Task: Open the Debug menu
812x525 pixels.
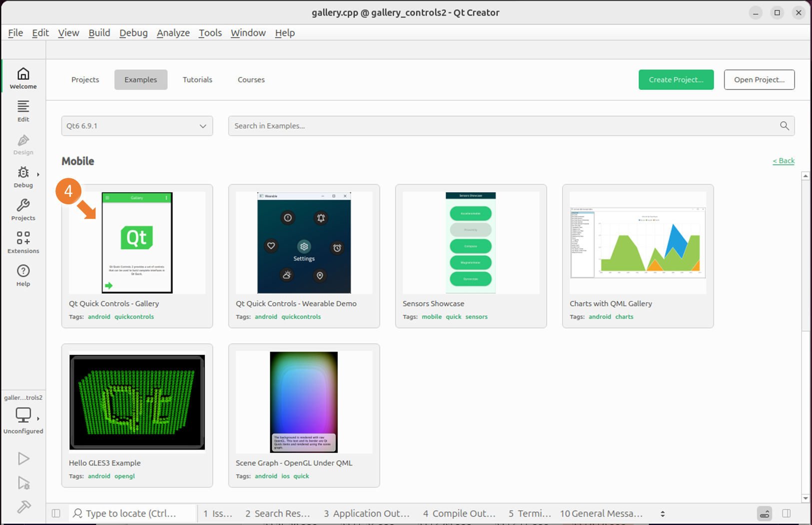Action: 133,33
